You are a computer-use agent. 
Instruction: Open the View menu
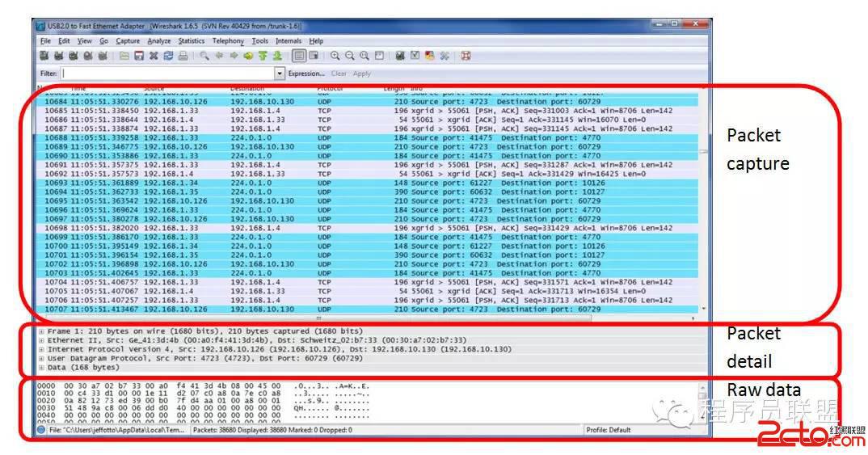(x=85, y=41)
